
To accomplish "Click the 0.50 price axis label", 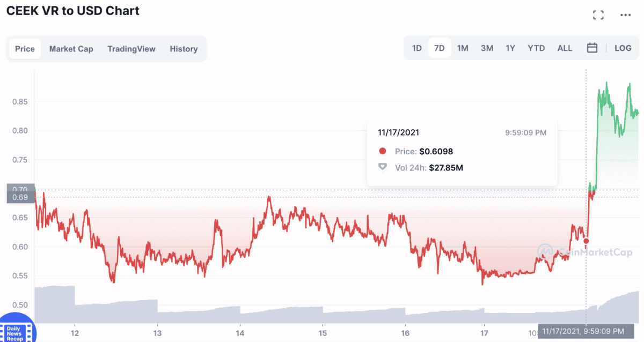I will [x=20, y=305].
